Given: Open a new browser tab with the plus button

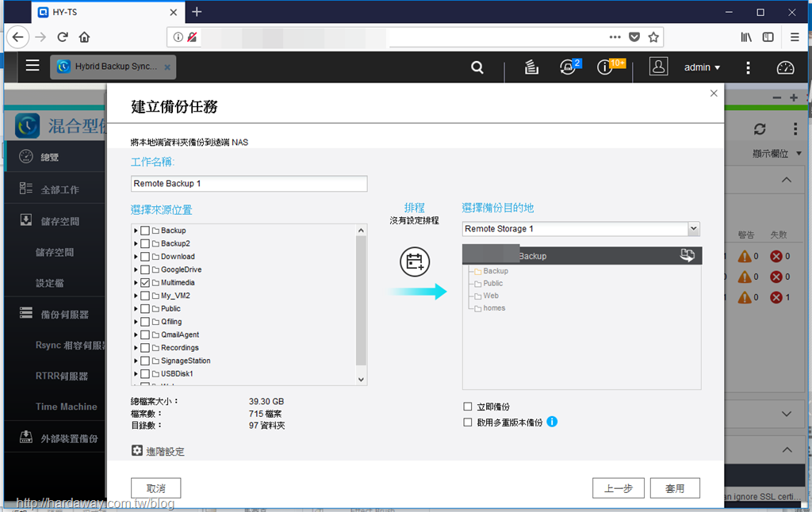Looking at the screenshot, I should tap(197, 12).
